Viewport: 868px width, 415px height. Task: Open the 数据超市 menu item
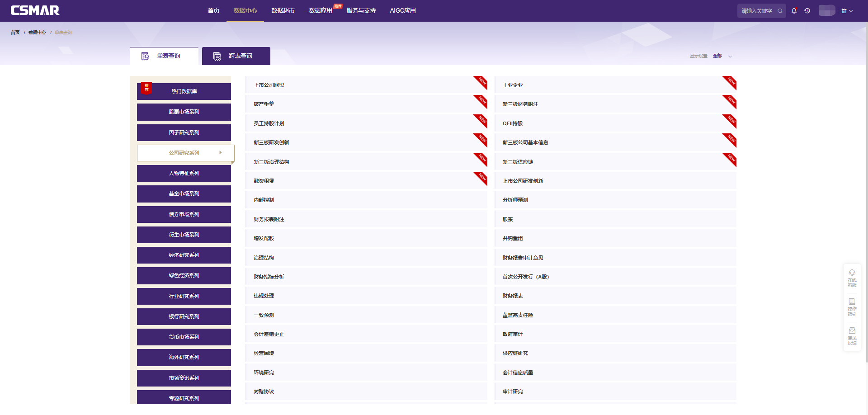pyautogui.click(x=283, y=10)
